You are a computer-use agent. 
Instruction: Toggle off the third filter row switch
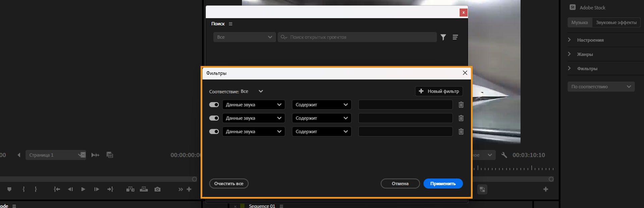214,132
